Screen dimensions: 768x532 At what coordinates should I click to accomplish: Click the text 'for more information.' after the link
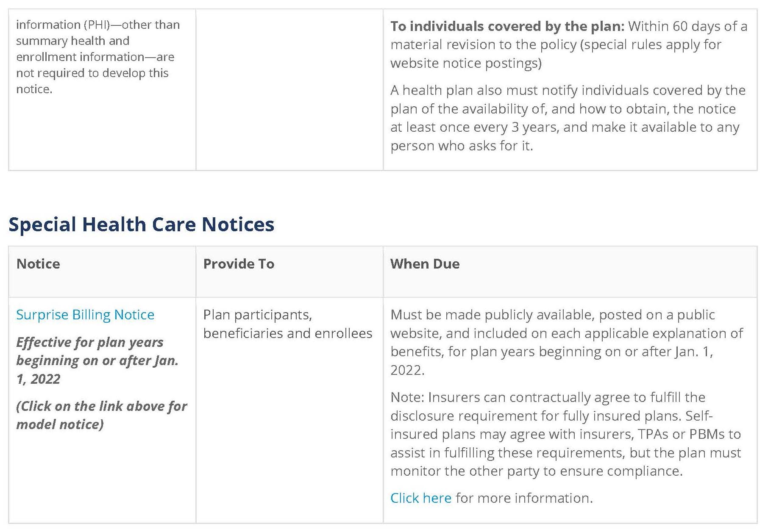[x=524, y=498]
